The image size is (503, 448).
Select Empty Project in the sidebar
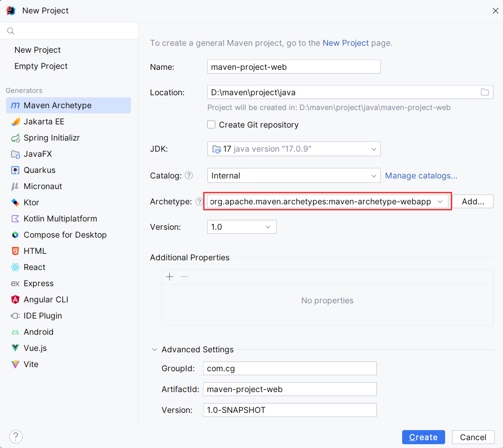point(41,66)
